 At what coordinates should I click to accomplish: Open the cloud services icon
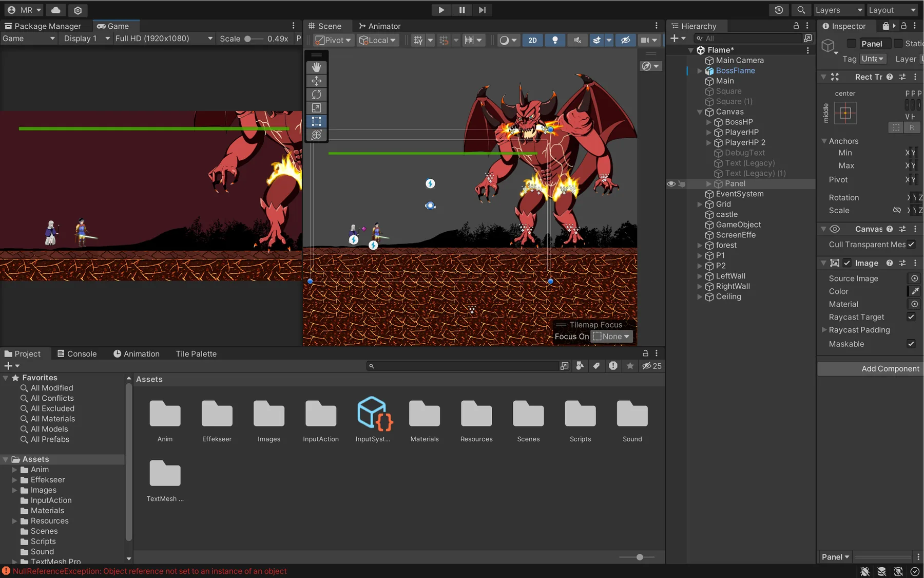click(x=56, y=10)
